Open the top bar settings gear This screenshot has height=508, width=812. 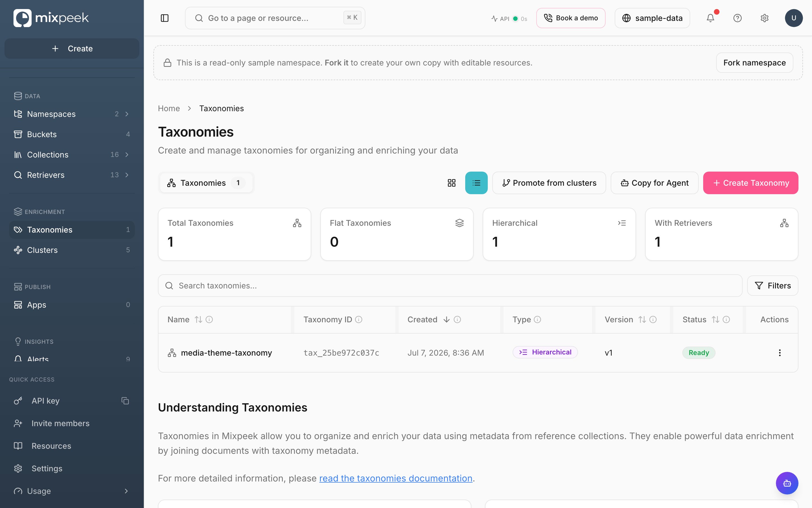click(x=764, y=18)
